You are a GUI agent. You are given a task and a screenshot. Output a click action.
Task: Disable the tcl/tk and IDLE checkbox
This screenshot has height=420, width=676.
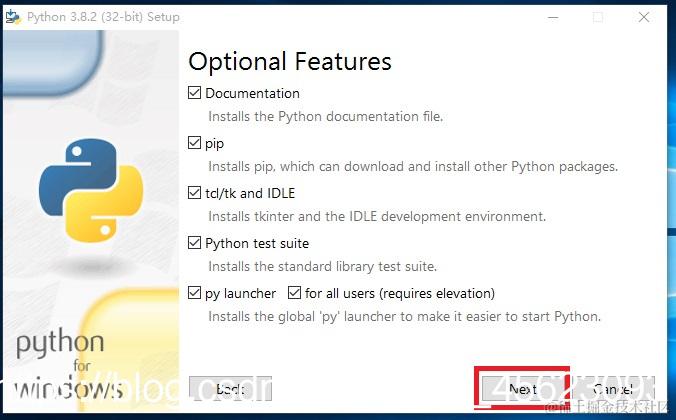coord(194,193)
